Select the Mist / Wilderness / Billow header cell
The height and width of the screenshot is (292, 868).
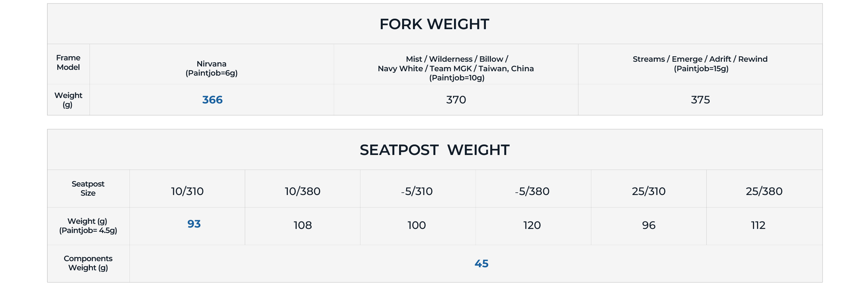pos(456,68)
